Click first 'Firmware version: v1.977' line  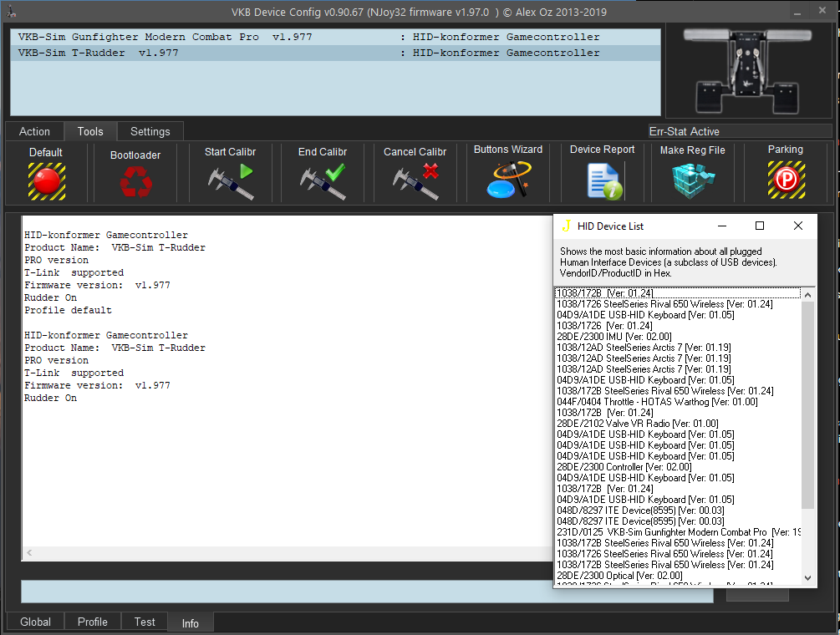tap(97, 285)
